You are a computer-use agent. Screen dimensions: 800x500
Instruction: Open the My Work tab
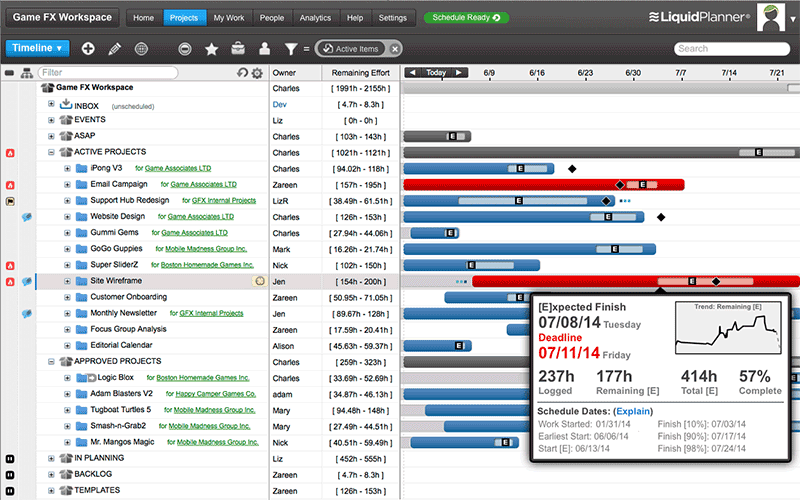pos(229,18)
